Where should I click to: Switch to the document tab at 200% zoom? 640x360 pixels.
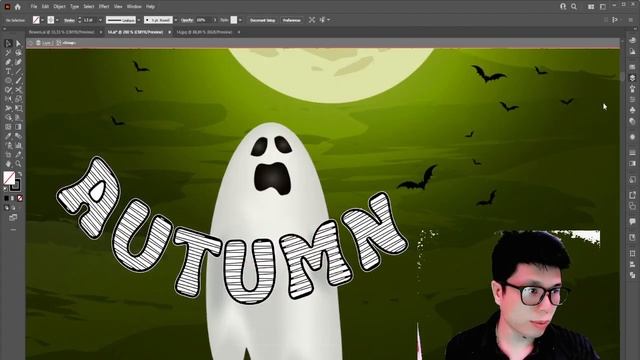coord(136,32)
